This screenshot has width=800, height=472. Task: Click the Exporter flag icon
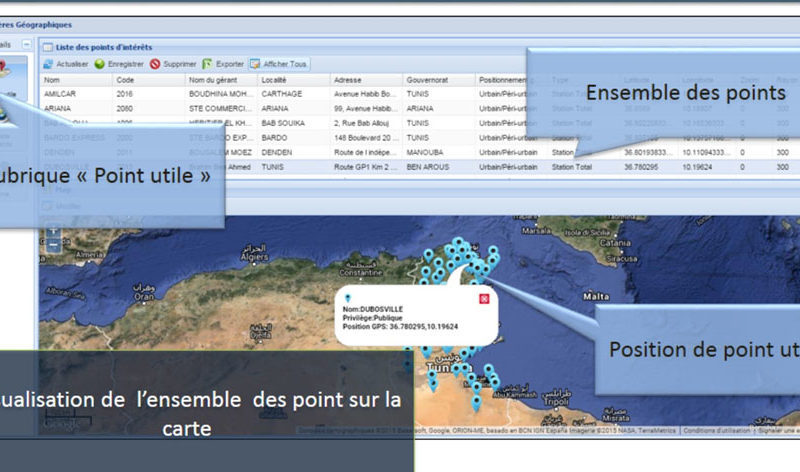pos(208,64)
